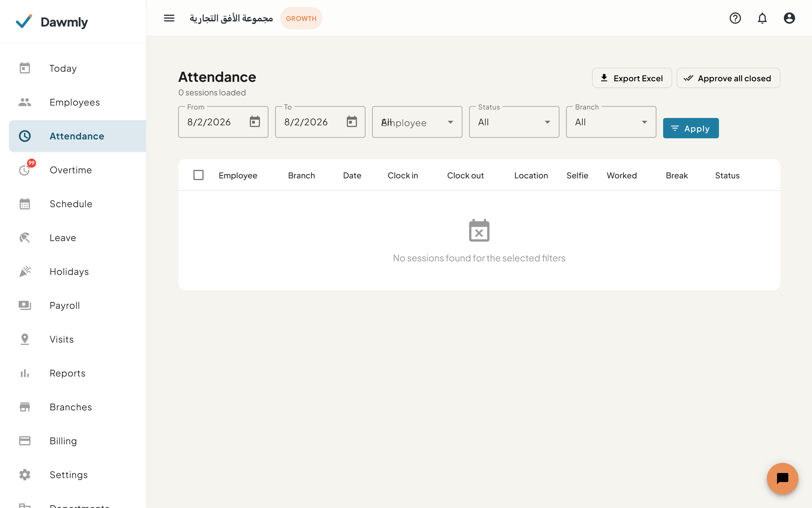This screenshot has width=812, height=508.
Task: Click the Reports bar chart icon
Action: pyautogui.click(x=25, y=373)
